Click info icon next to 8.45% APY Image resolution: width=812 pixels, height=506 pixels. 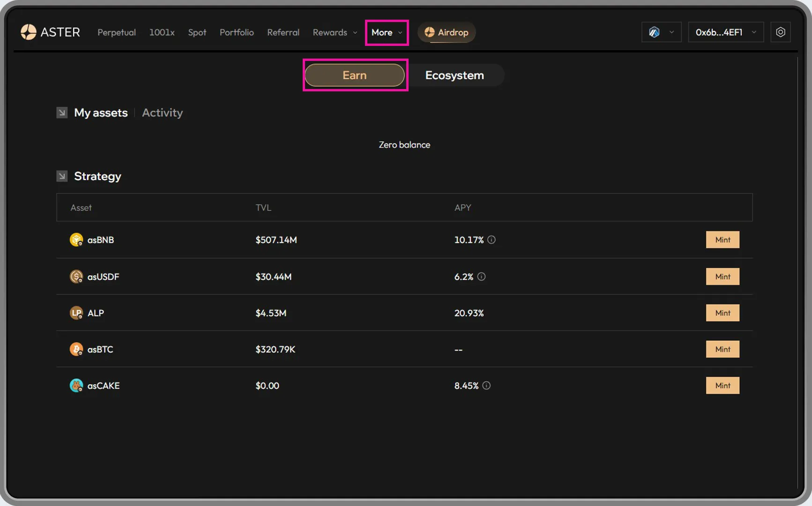coord(486,386)
